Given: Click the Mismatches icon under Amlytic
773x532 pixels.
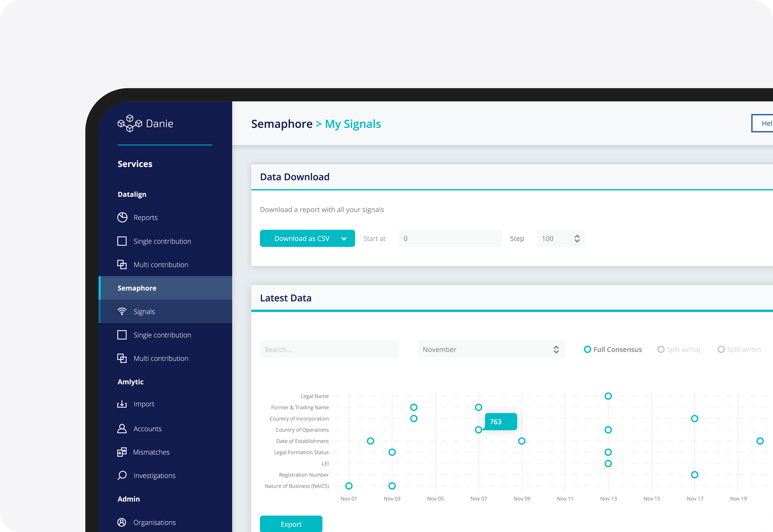Looking at the screenshot, I should click(x=122, y=452).
